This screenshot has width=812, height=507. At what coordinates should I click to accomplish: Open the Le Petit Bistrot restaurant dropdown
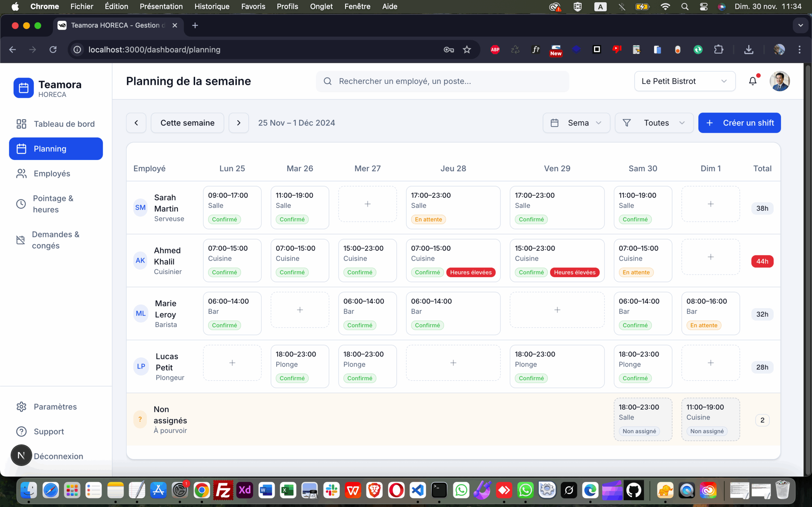point(684,81)
